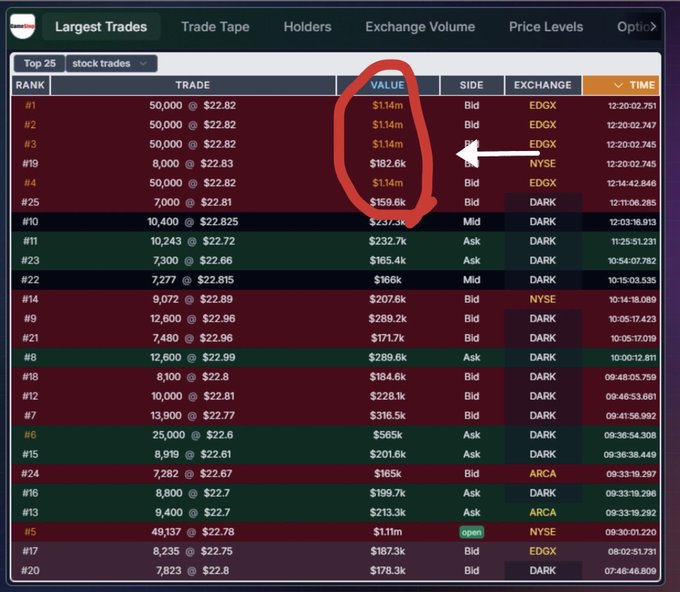The width and height of the screenshot is (680, 592).
Task: Select rank #1 cell
Action: click(30, 105)
